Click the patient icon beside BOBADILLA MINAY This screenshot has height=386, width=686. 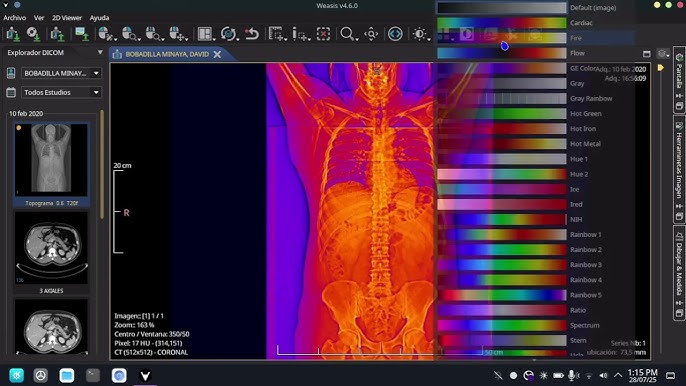(x=11, y=73)
